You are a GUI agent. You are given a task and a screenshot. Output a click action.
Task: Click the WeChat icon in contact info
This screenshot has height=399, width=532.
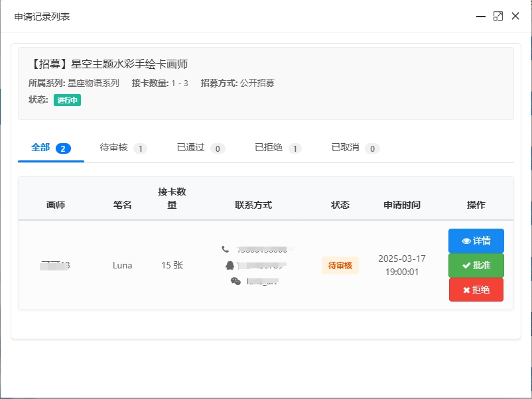235,281
